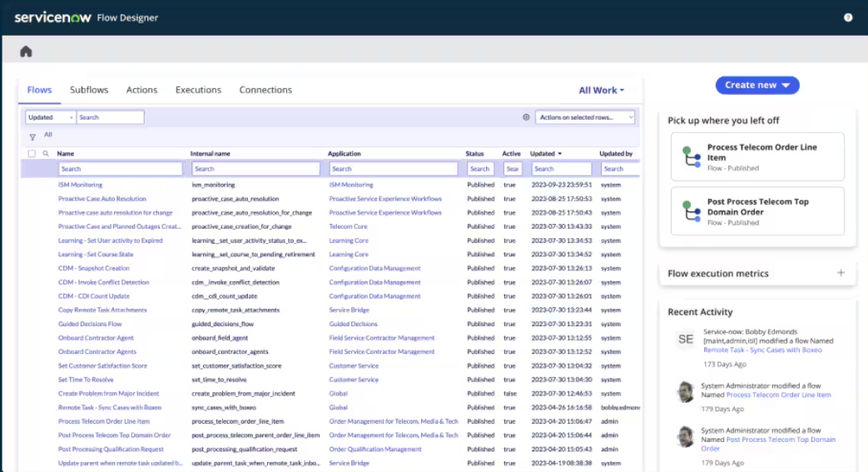Click the internal name guided_decisions_flow
The height and width of the screenshot is (472, 868).
coord(222,324)
